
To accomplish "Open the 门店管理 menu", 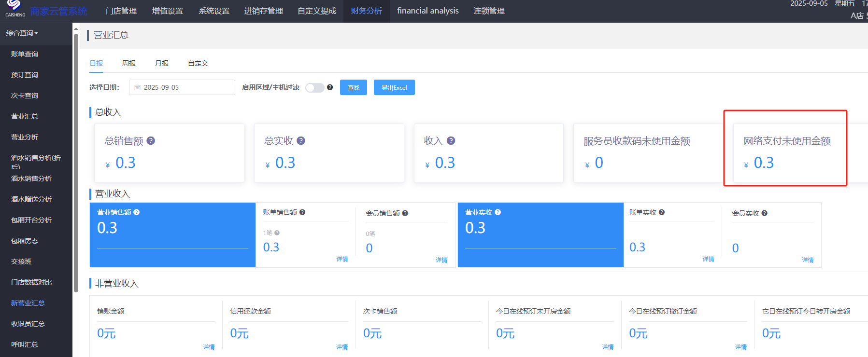I will [121, 11].
